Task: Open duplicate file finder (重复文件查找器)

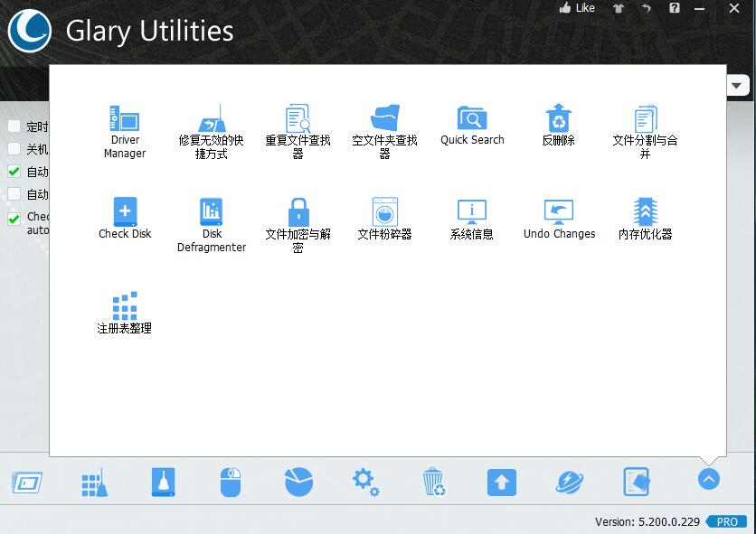Action: pyautogui.click(x=298, y=126)
